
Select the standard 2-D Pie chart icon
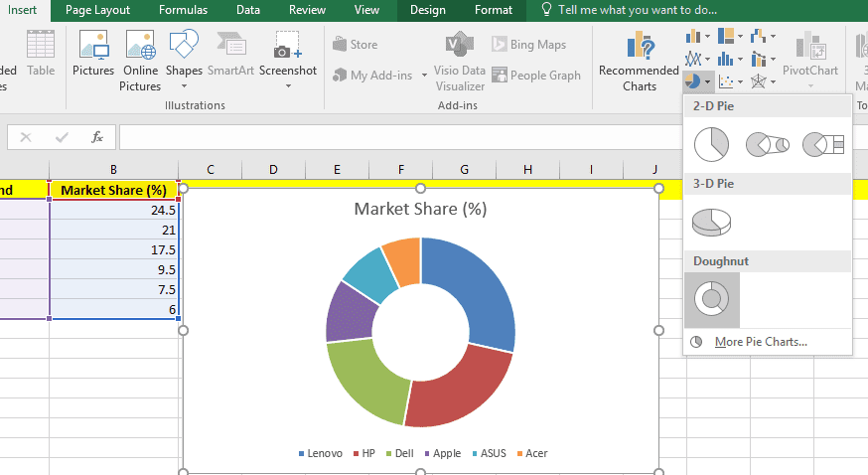(x=711, y=145)
